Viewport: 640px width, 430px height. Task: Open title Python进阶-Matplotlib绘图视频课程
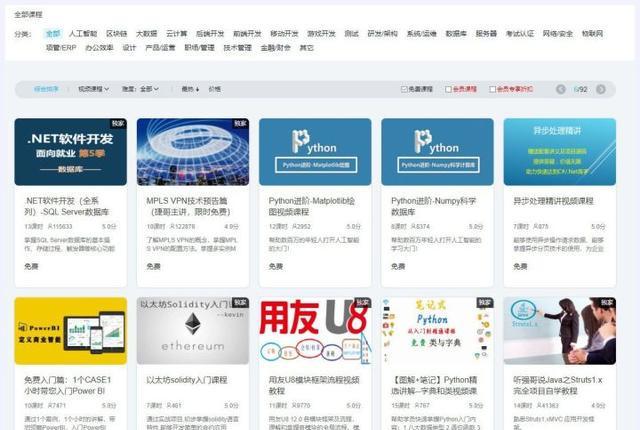tap(312, 206)
